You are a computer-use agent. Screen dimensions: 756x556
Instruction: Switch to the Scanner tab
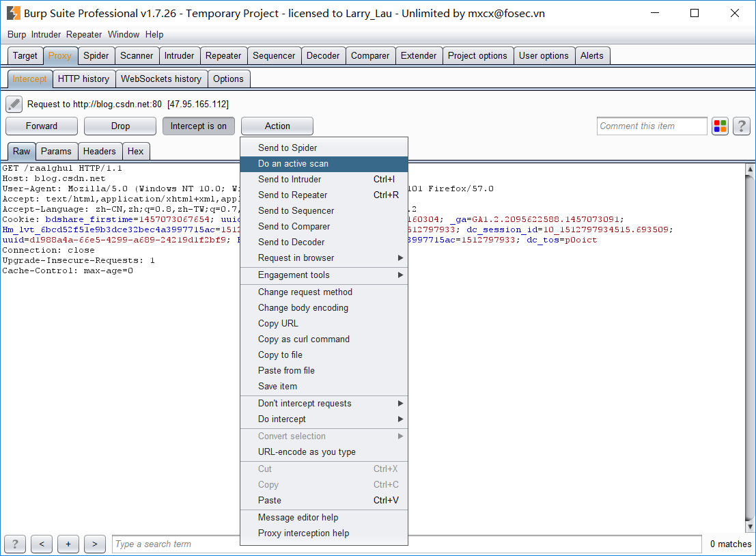point(137,55)
